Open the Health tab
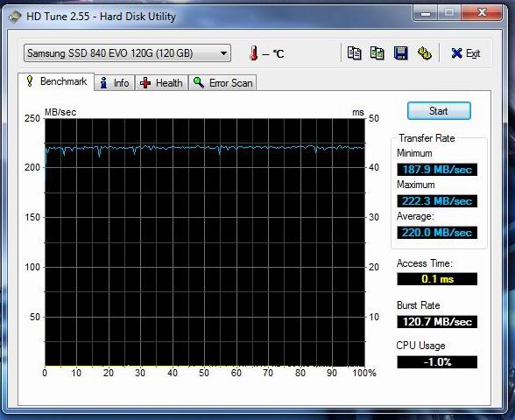 click(x=161, y=82)
